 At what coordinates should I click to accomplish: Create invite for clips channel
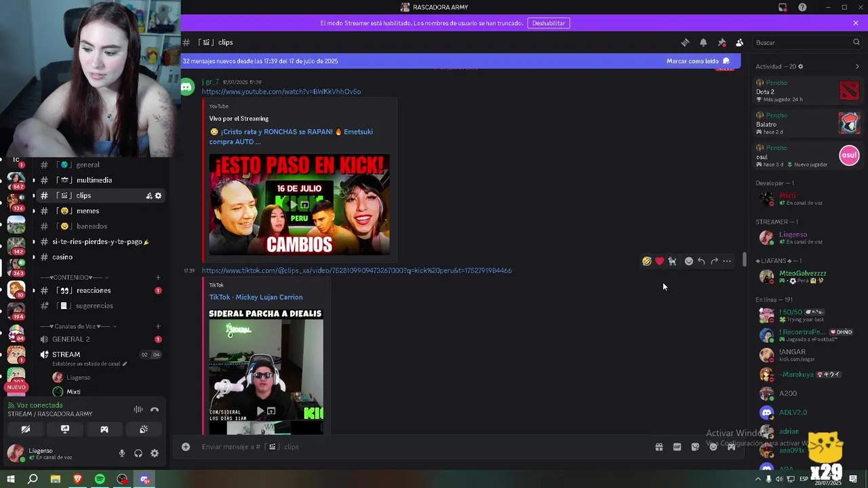coord(149,196)
